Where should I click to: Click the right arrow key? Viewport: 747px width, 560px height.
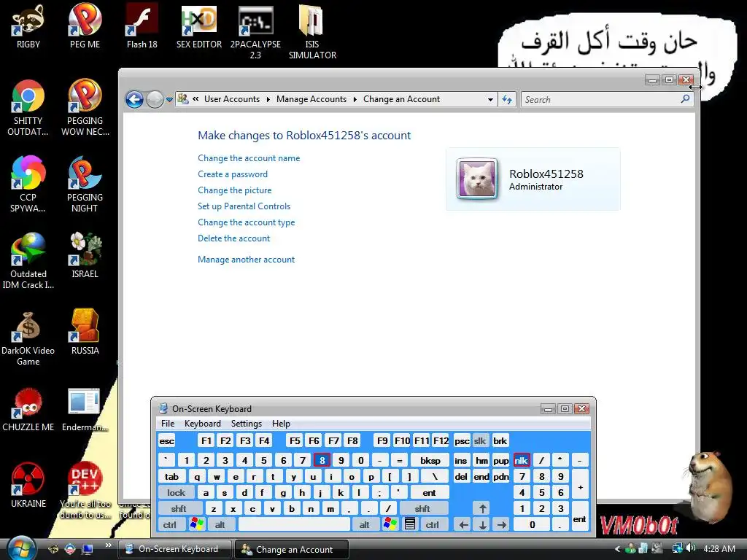[501, 525]
